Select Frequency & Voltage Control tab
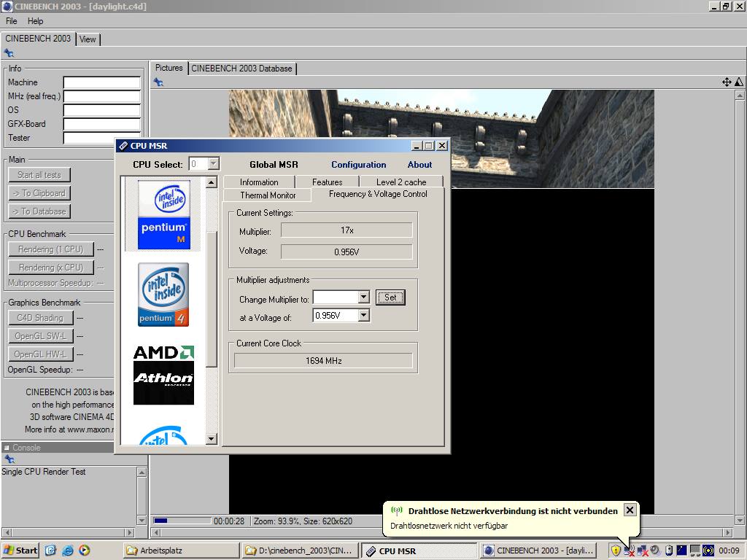747x560 pixels. pyautogui.click(x=378, y=194)
